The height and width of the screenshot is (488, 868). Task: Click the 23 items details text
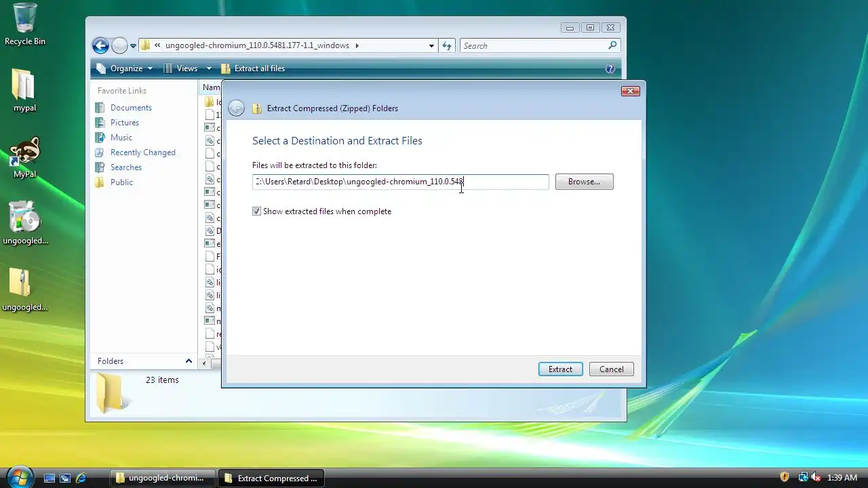point(162,380)
